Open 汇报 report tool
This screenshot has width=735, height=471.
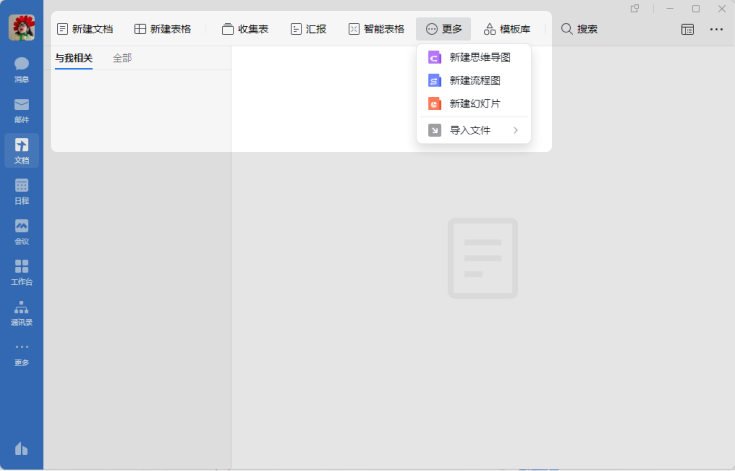308,29
